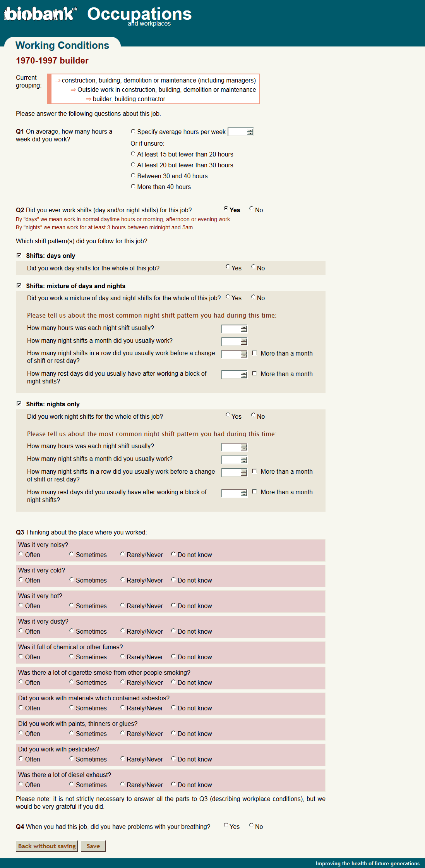Select Sometimes for "Was it very dusty?"
Viewport: 425px width, 868px height.
pos(72,631)
